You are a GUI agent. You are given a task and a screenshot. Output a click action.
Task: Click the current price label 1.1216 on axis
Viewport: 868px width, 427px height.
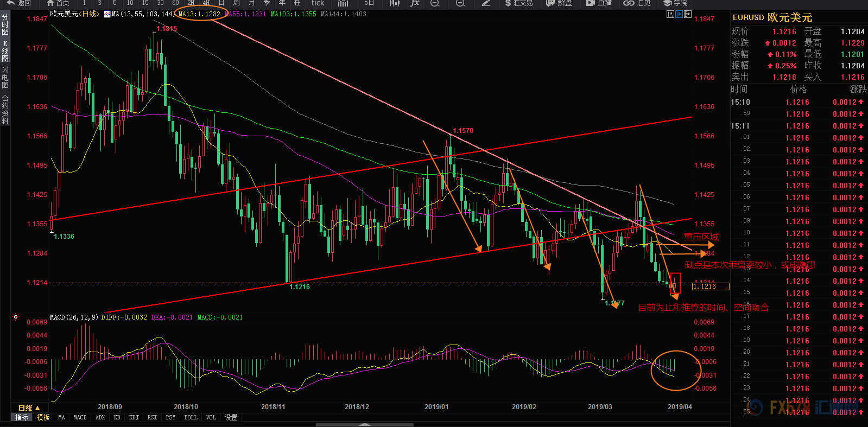coord(711,286)
